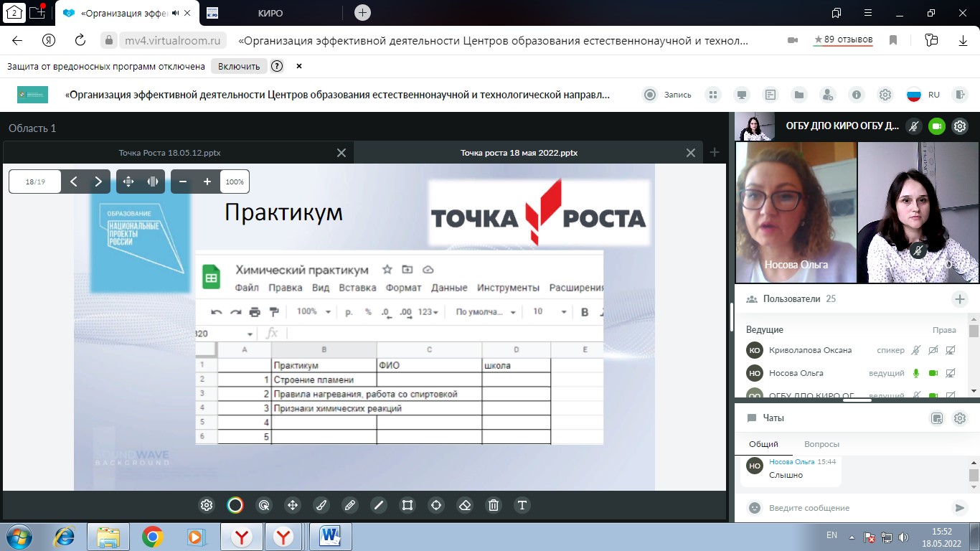Image resolution: width=980 pixels, height=551 pixels.
Task: Open the room info icon
Action: (857, 95)
